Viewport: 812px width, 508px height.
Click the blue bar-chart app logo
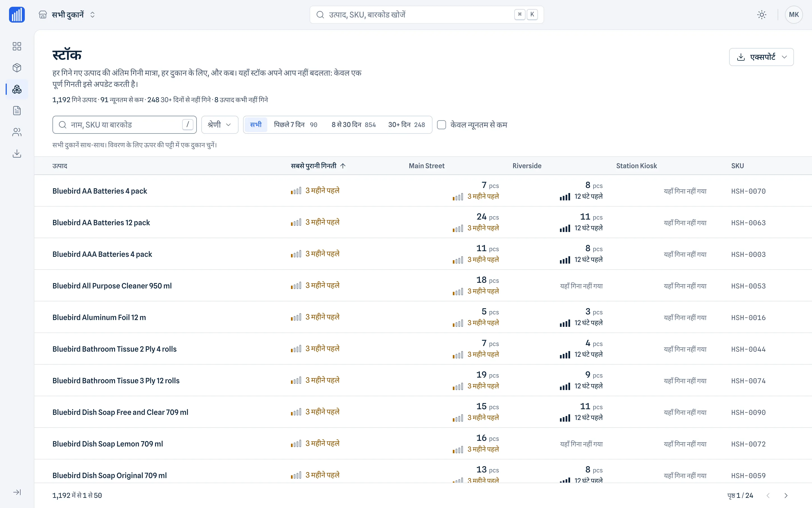17,15
